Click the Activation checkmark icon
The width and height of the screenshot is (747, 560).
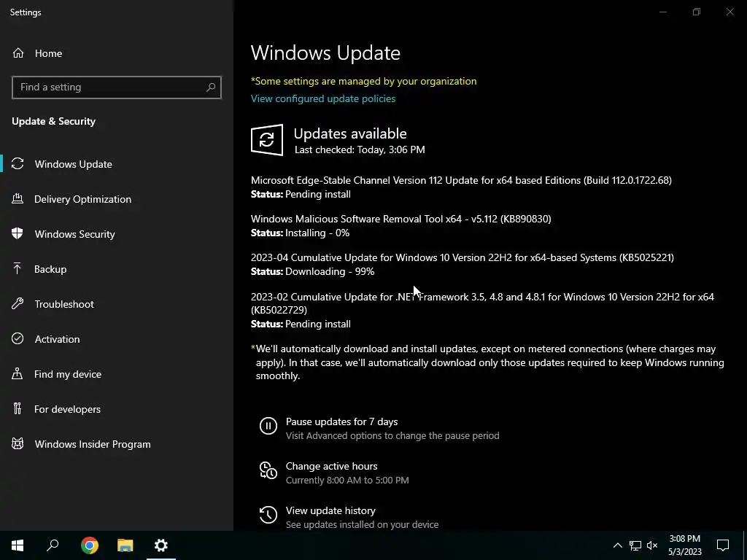[18, 338]
